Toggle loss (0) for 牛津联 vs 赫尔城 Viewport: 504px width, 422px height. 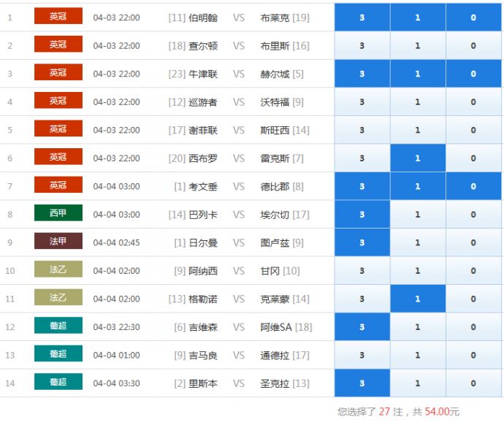tap(473, 74)
